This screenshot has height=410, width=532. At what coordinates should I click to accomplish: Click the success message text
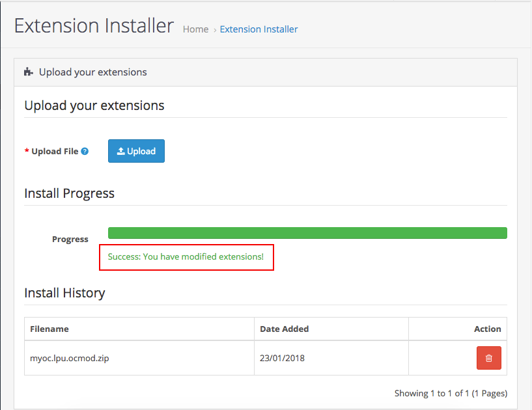pos(186,256)
